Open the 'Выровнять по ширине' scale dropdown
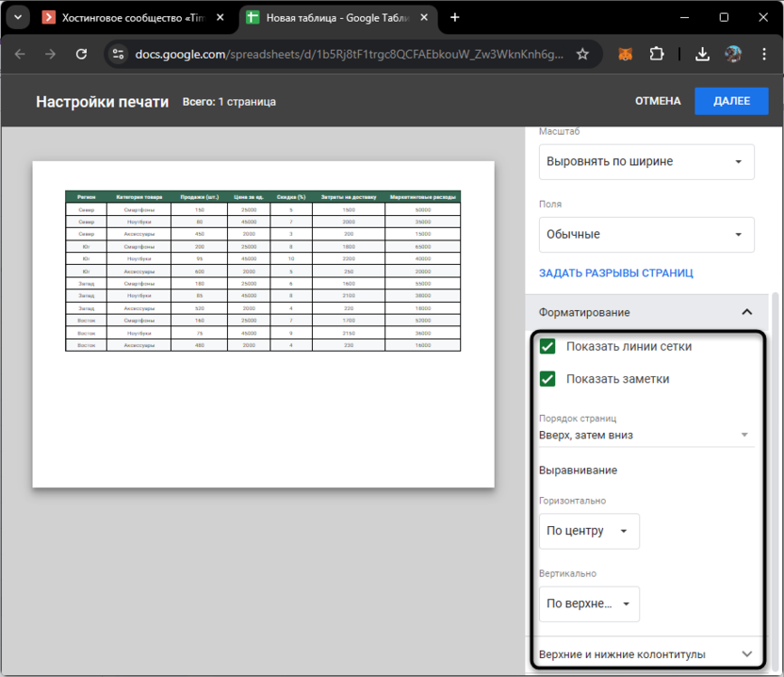The height and width of the screenshot is (677, 784). (646, 161)
